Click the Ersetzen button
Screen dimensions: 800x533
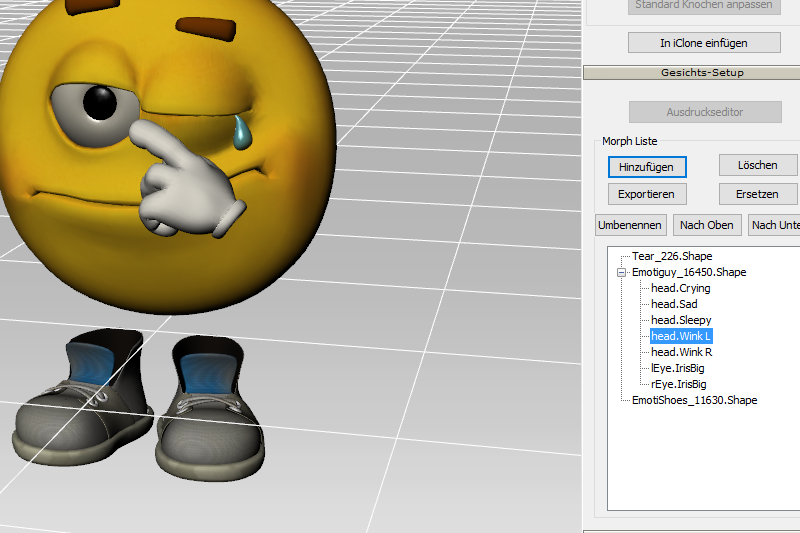pyautogui.click(x=758, y=194)
